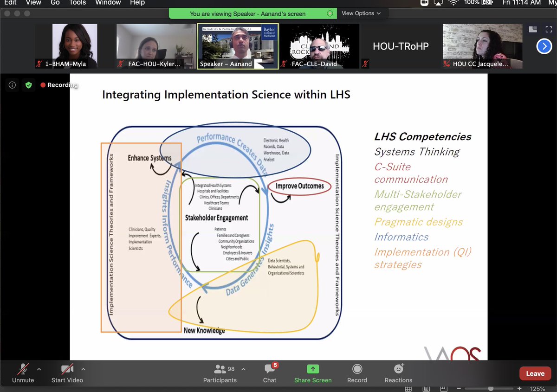
Task: Click the green encryption shield icon
Action: (x=28, y=85)
